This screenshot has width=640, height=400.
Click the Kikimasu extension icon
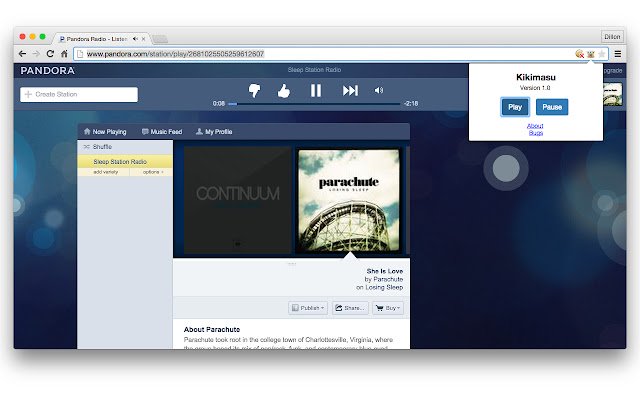click(591, 54)
